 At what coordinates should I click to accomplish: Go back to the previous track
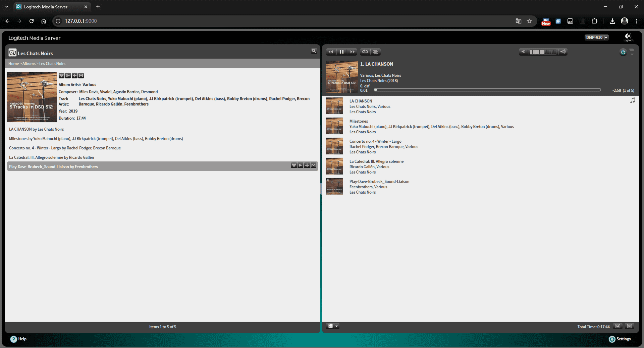click(331, 52)
